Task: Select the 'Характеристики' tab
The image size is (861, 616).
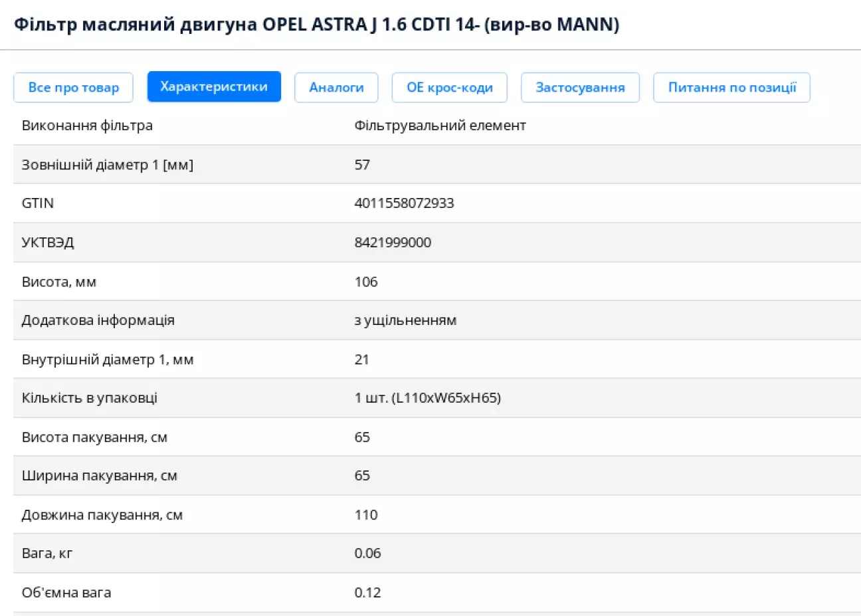Action: click(214, 86)
